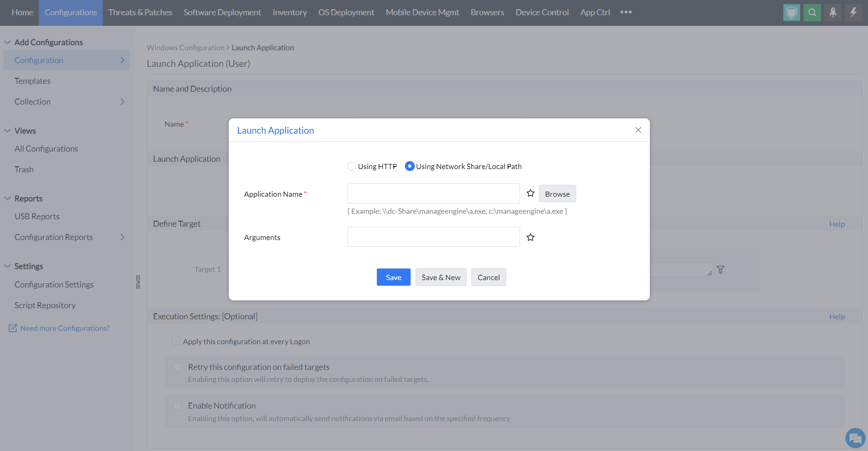Viewport: 868px width, 451px height.
Task: Click the lightning bolt quick actions icon
Action: tap(853, 12)
